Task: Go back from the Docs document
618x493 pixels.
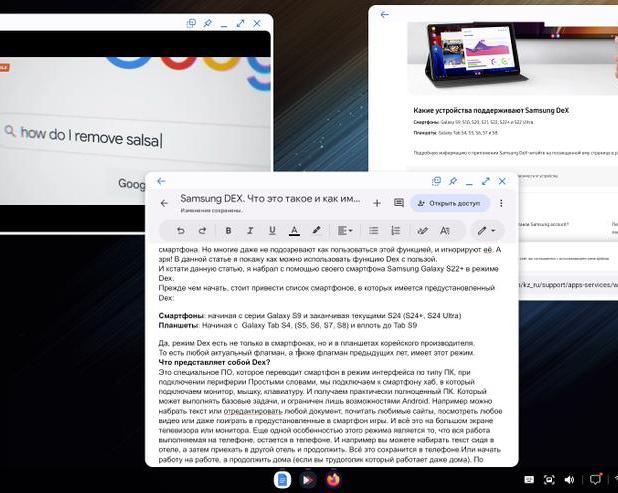Action: [164, 203]
